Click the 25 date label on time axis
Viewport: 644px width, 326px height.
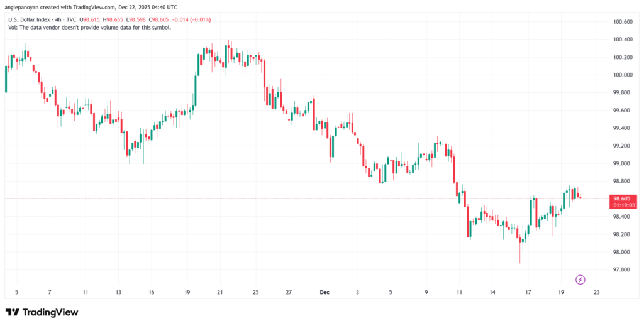point(256,292)
